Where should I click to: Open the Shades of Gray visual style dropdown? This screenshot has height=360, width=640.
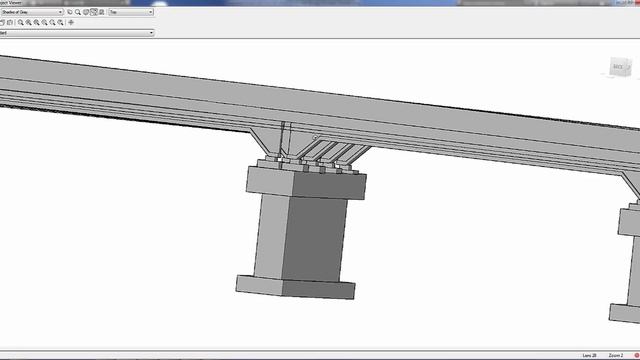tap(32, 12)
